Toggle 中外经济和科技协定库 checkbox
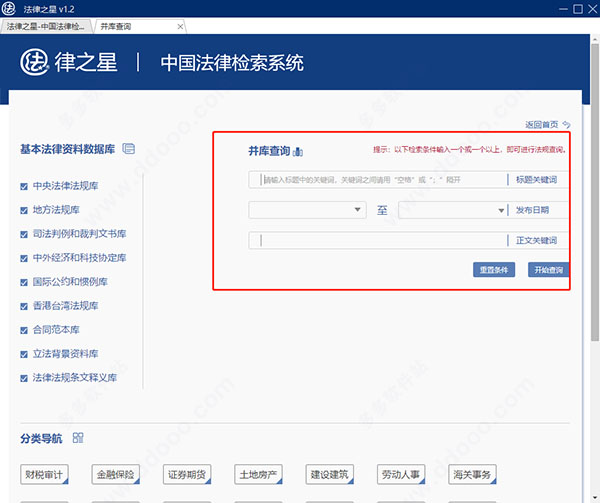Screen dimensions: 600x503 [x=24, y=258]
